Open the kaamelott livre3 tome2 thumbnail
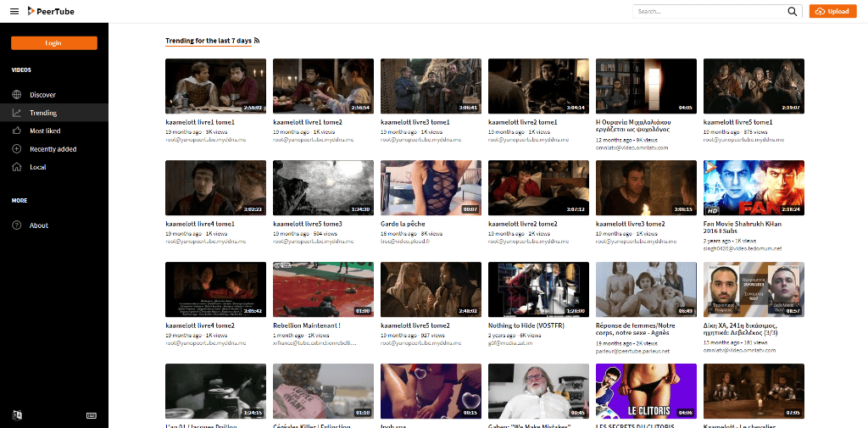 click(x=646, y=187)
